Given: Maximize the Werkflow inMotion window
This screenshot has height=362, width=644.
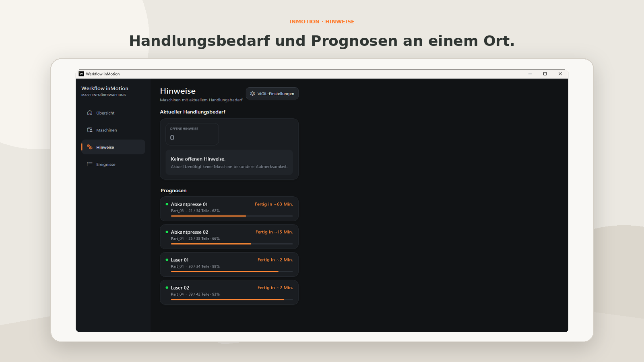Looking at the screenshot, I should 545,74.
